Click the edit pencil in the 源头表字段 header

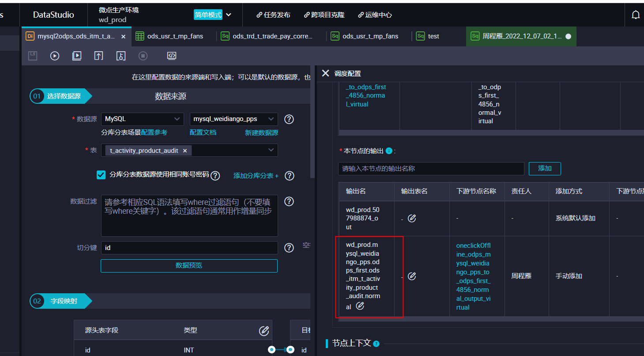(264, 330)
